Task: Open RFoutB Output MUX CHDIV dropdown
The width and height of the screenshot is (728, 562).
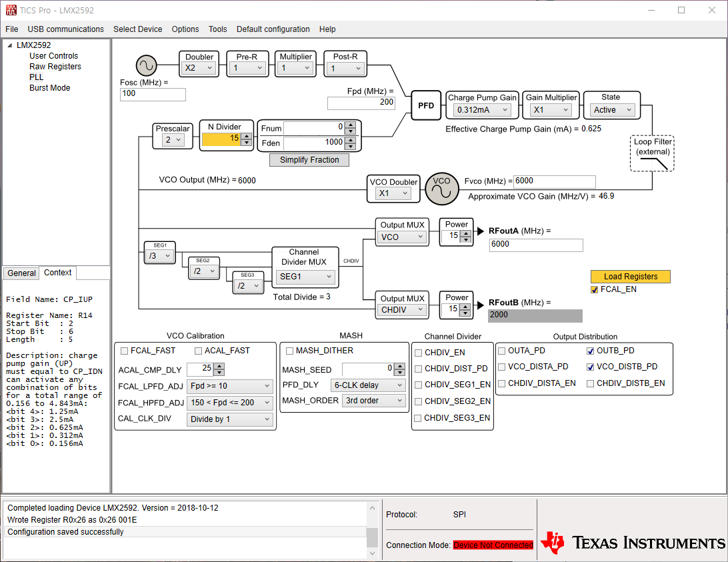Action: (402, 310)
